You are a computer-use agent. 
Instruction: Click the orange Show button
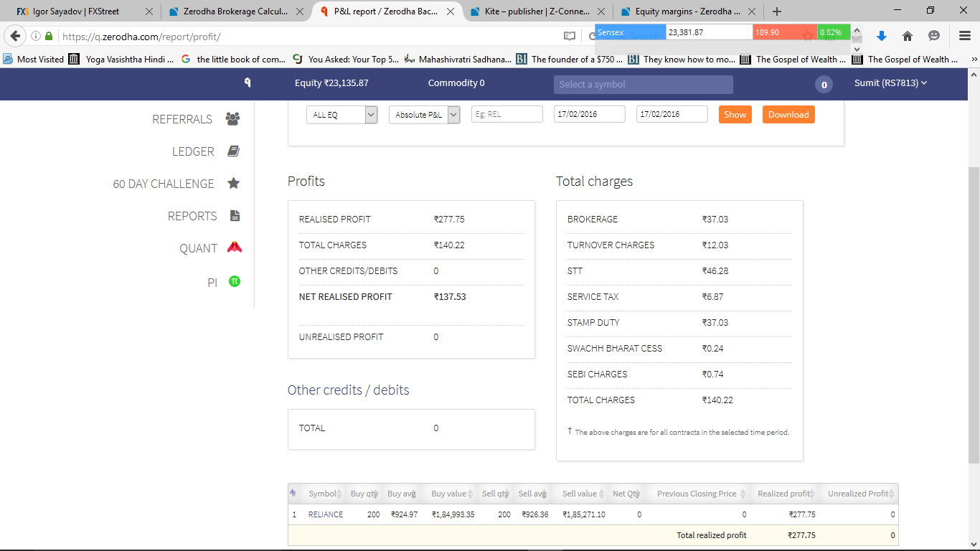point(735,115)
